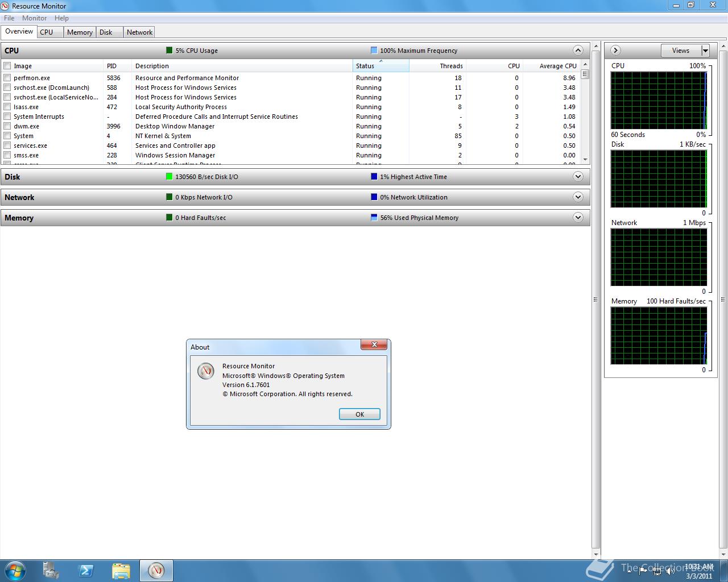Image resolution: width=728 pixels, height=582 pixels.
Task: Click the green CPU Usage indicator square
Action: [x=169, y=50]
